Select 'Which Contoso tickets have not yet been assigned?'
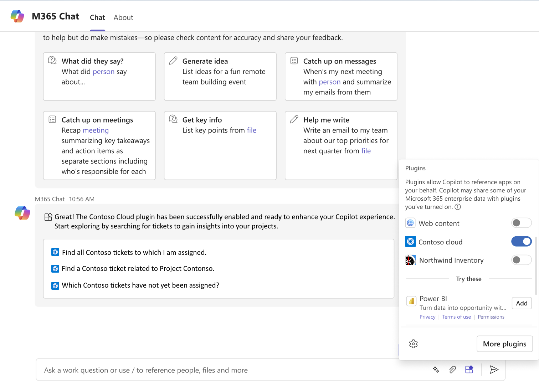This screenshot has width=539, height=392. [140, 285]
